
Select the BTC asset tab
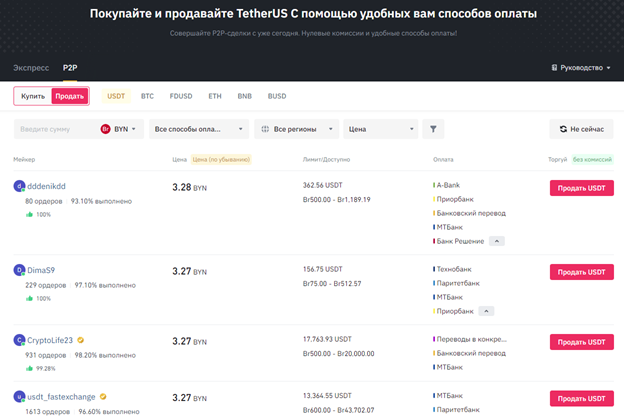pyautogui.click(x=147, y=96)
